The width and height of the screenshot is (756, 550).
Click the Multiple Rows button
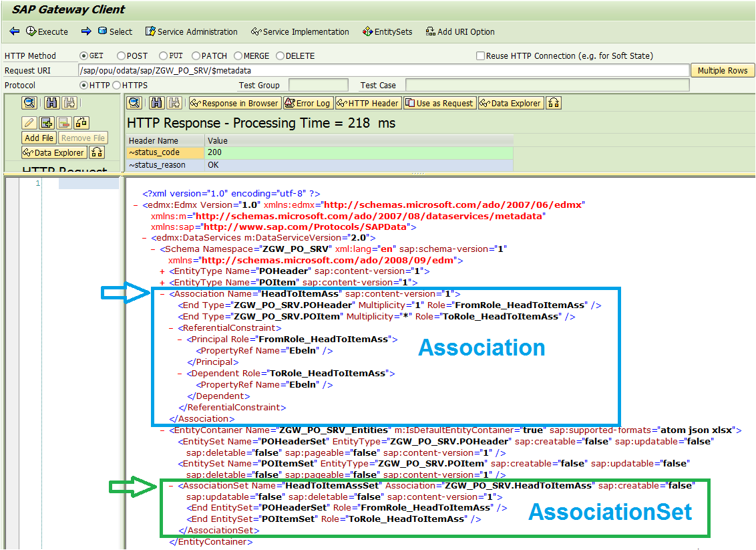point(722,71)
